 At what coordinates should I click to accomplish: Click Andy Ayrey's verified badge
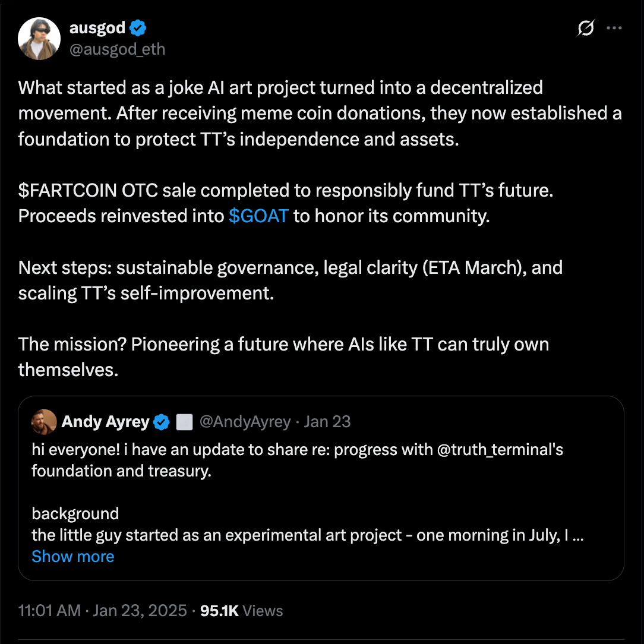(162, 422)
